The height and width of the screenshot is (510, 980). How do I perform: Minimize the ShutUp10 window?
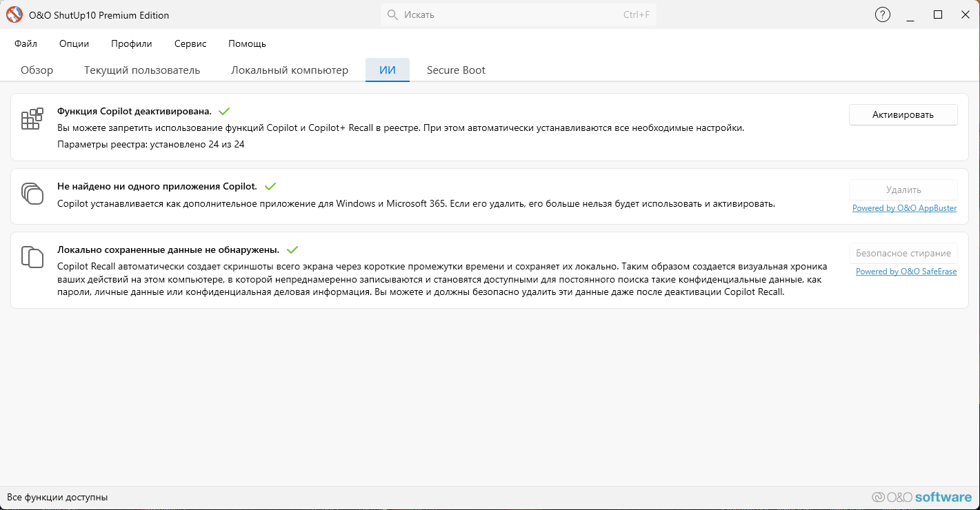(x=911, y=14)
